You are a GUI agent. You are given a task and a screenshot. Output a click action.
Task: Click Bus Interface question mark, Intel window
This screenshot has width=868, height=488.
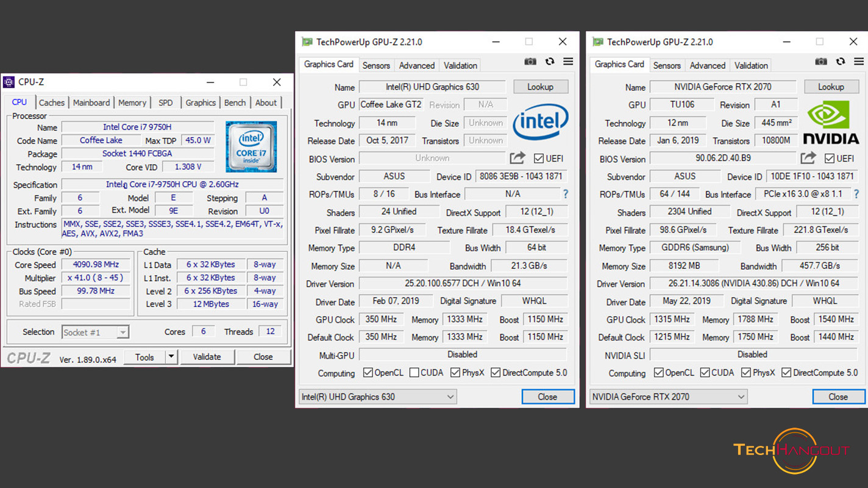coord(566,194)
